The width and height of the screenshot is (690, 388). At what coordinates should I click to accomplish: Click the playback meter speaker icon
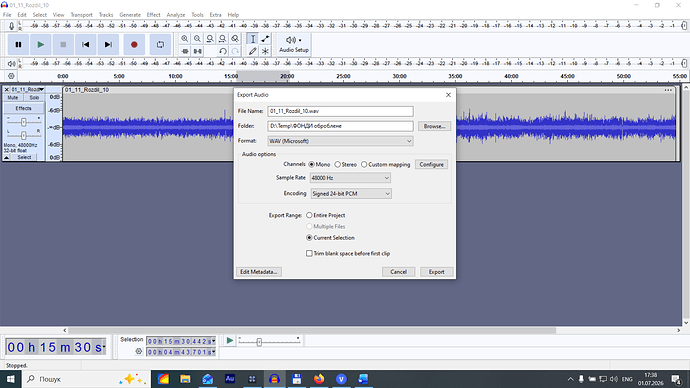point(11,64)
